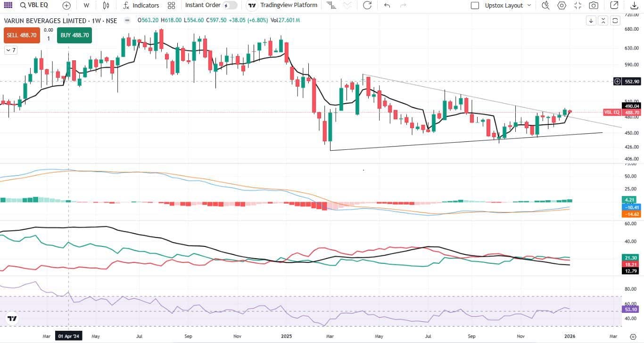Reload the chart with refresh icon
The height and width of the screenshot is (343, 644).
[367, 6]
